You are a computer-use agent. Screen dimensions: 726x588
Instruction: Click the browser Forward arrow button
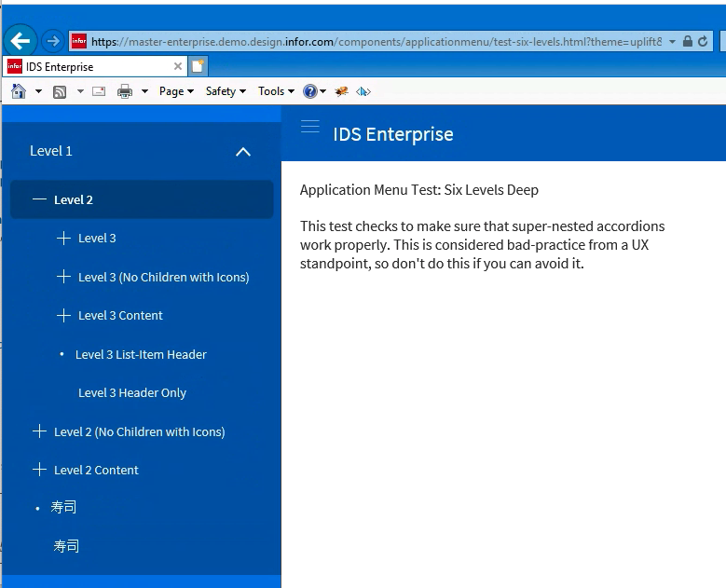point(53,41)
